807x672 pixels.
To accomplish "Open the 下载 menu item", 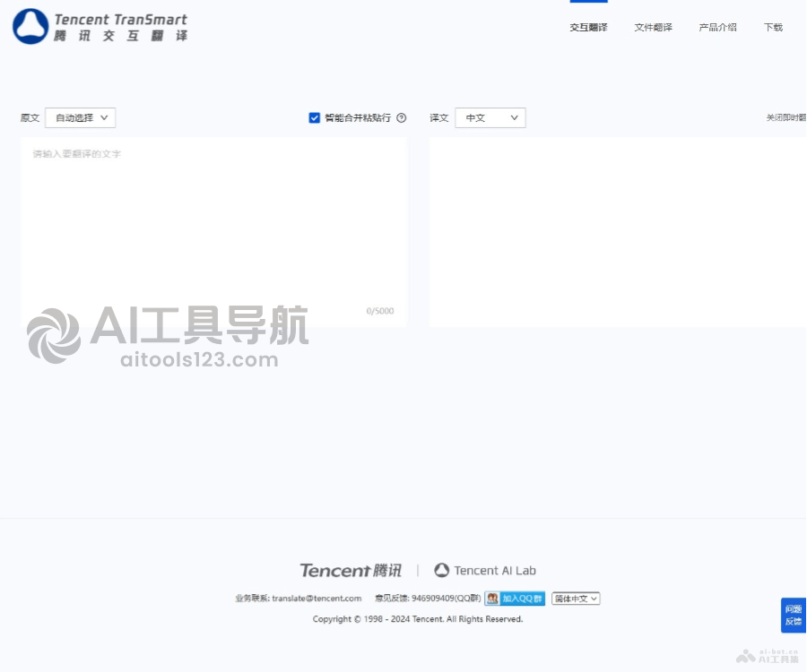I will (773, 27).
